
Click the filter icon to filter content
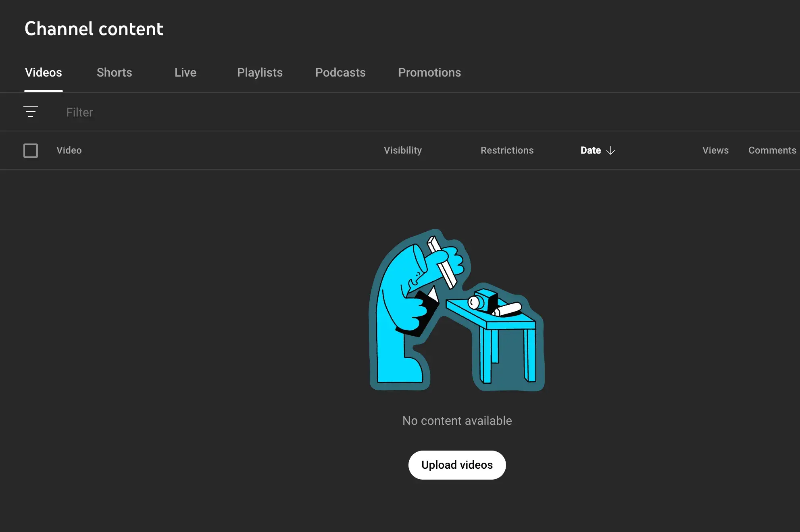coord(30,112)
